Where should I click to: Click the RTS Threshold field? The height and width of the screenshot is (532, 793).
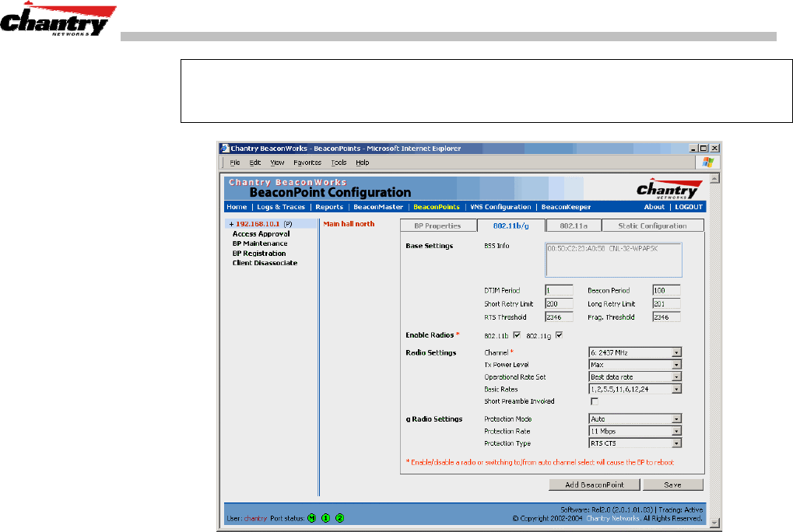tap(559, 317)
